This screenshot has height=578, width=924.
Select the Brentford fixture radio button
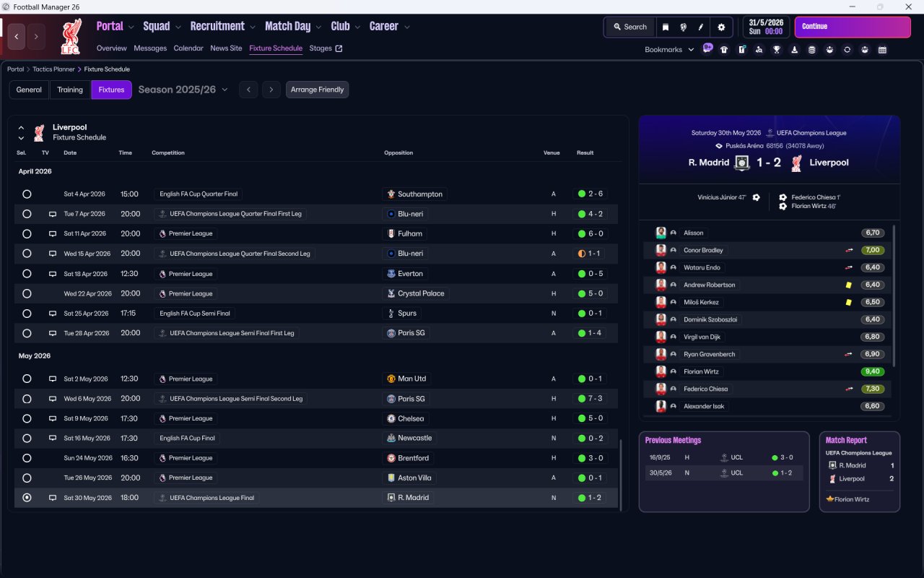27,458
